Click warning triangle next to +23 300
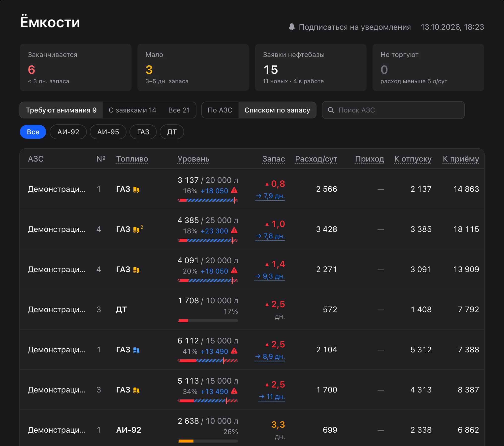The height and width of the screenshot is (446, 504). [234, 230]
